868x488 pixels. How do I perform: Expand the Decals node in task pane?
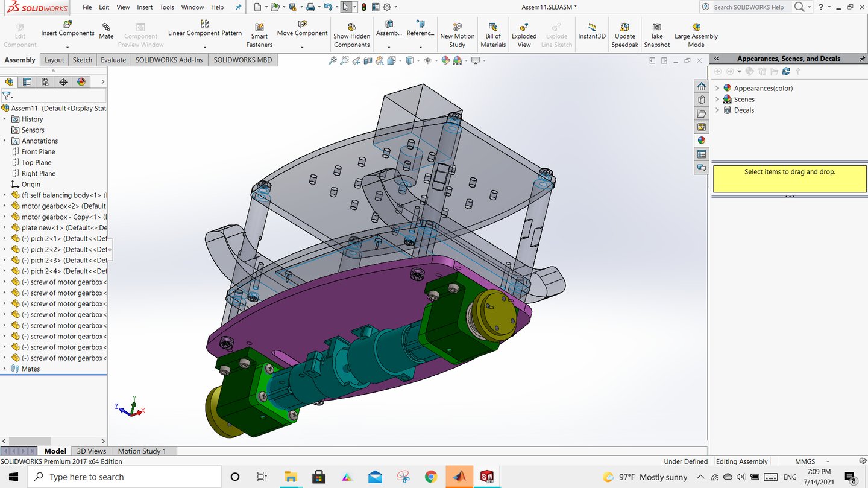[x=717, y=110]
